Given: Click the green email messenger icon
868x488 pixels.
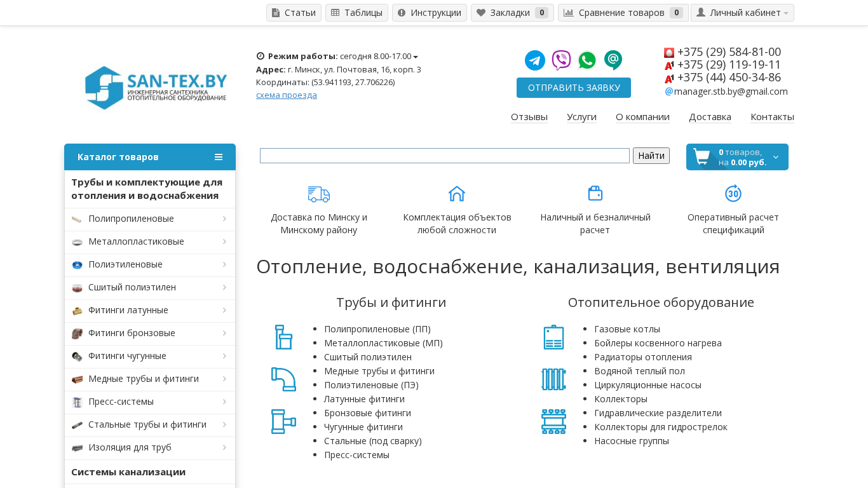Looking at the screenshot, I should tap(613, 60).
